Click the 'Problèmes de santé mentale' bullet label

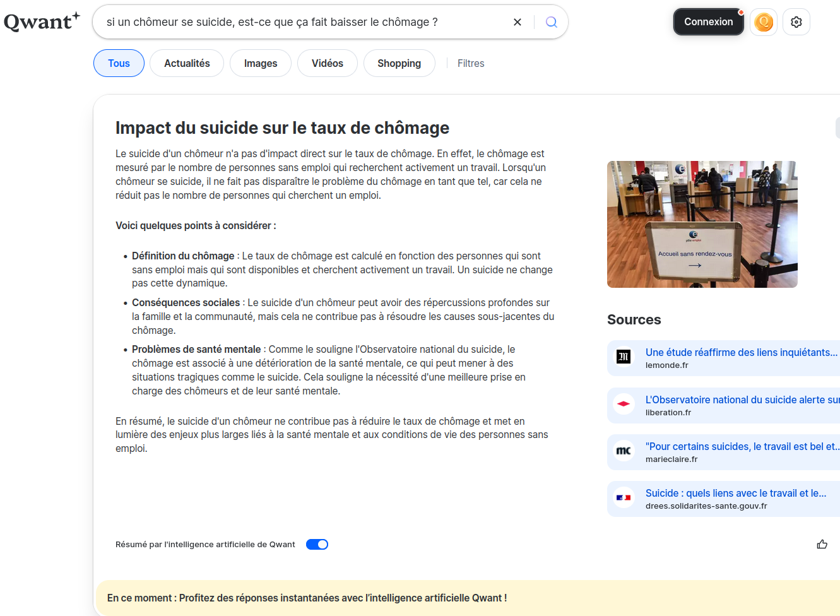(x=196, y=349)
